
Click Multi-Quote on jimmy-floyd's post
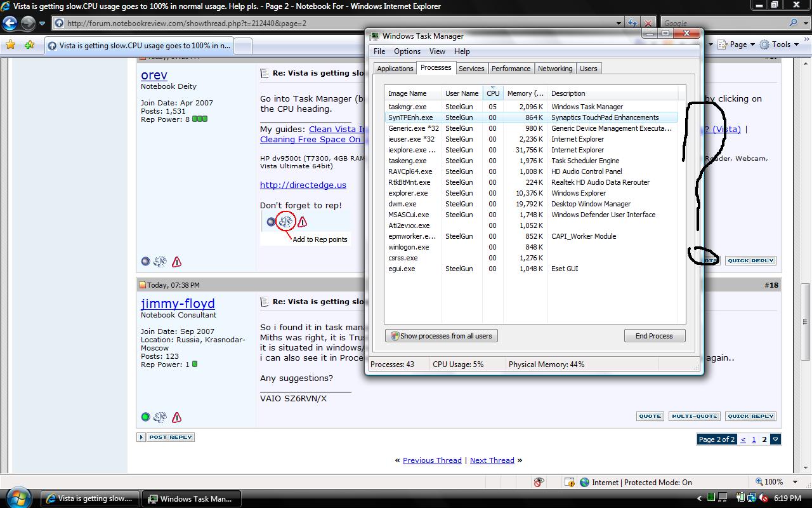click(x=694, y=417)
